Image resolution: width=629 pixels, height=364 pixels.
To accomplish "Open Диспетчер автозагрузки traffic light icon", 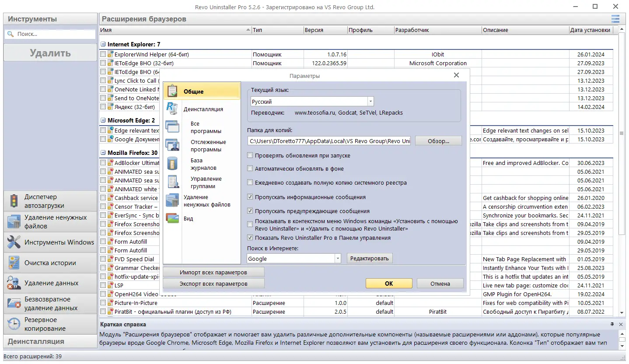I will [x=14, y=201].
